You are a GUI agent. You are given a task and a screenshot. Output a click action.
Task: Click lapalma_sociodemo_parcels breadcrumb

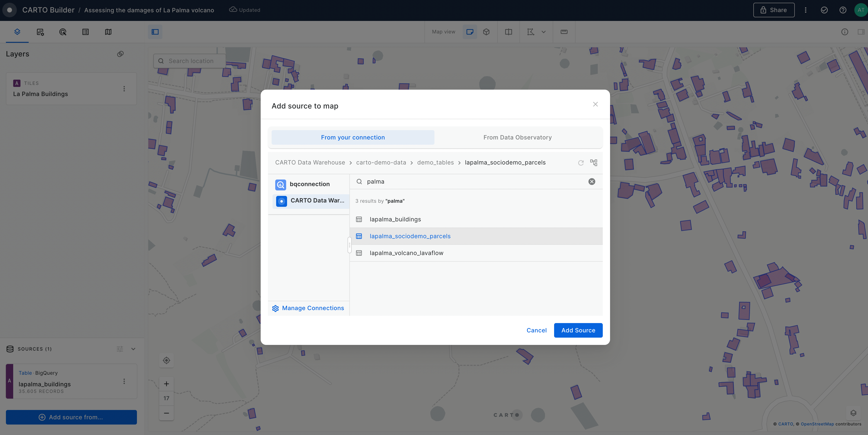tap(505, 162)
